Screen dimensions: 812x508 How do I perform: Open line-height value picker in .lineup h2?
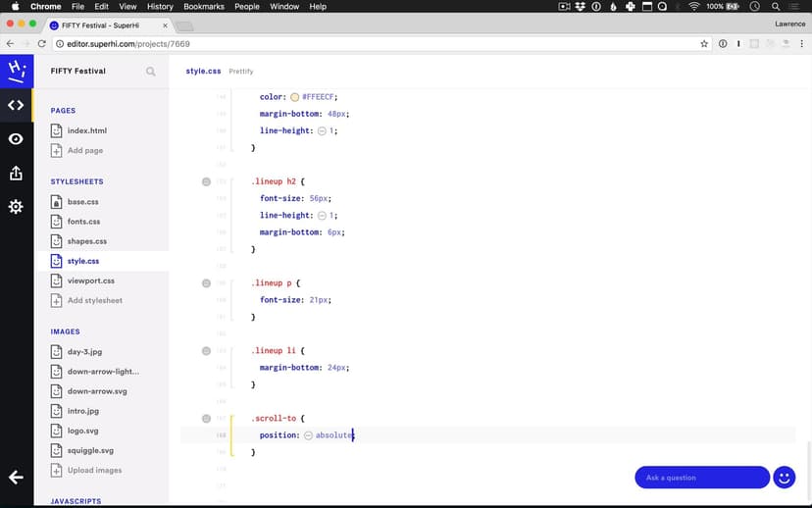click(322, 215)
